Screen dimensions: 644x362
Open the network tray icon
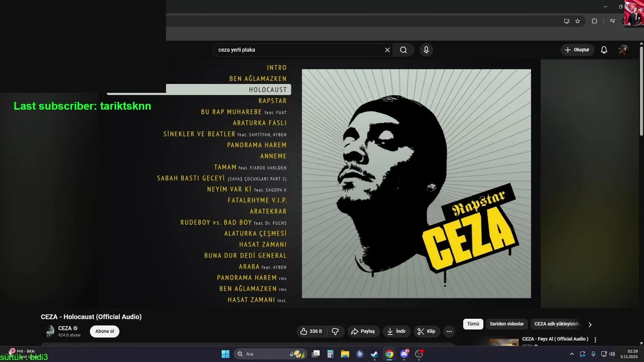(x=604, y=354)
